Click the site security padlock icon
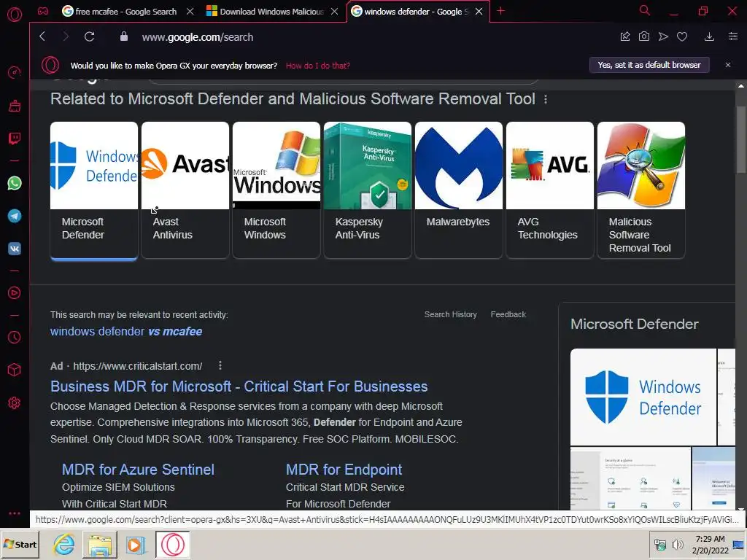This screenshot has height=560, width=747. pos(124,36)
